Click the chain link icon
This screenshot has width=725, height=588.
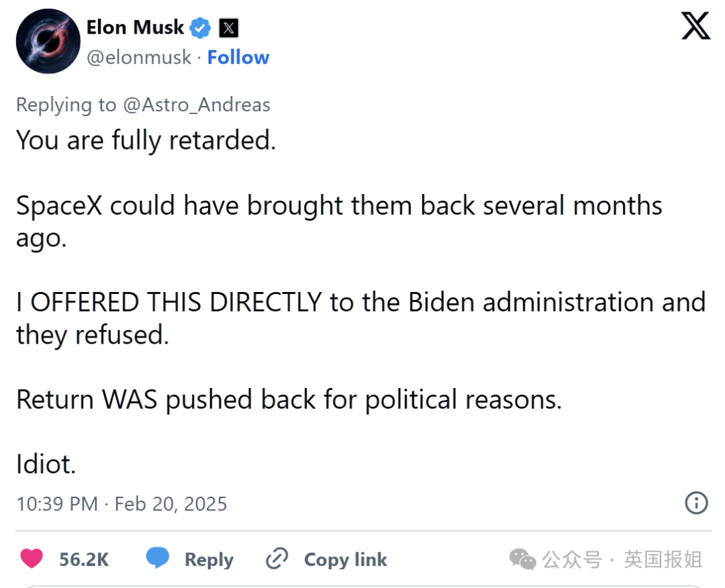point(277,558)
